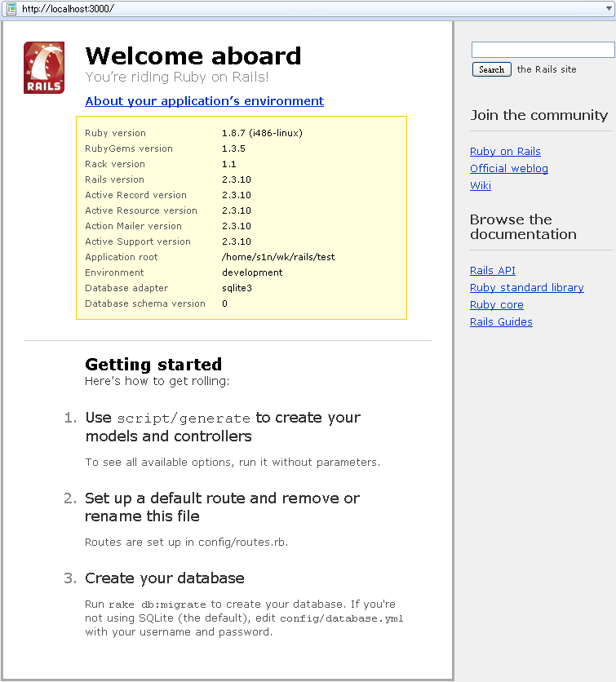Viewport: 616px width, 682px height.
Task: Click the Search button
Action: pyautogui.click(x=491, y=70)
